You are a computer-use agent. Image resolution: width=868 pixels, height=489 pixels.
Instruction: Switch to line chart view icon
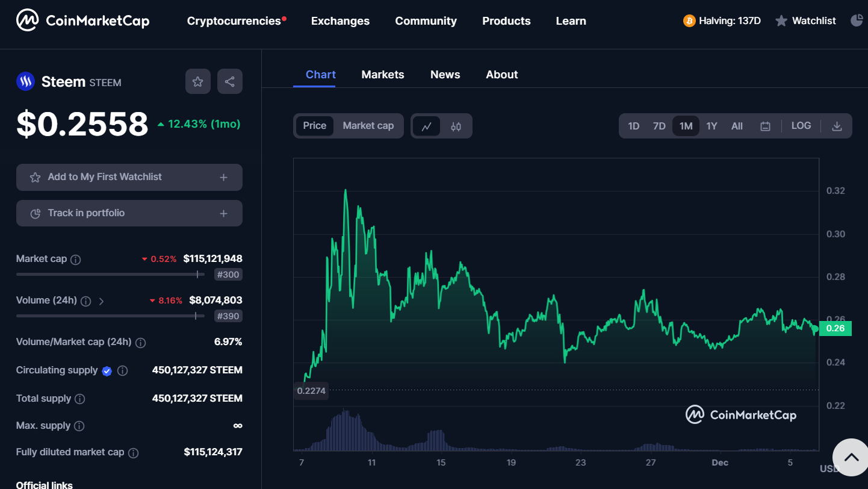coord(427,126)
